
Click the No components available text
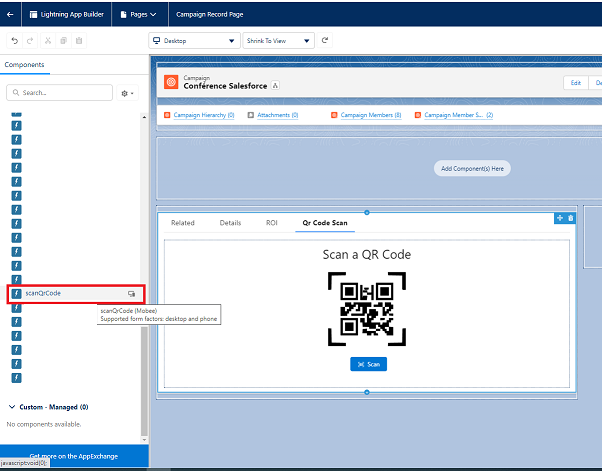[x=44, y=424]
